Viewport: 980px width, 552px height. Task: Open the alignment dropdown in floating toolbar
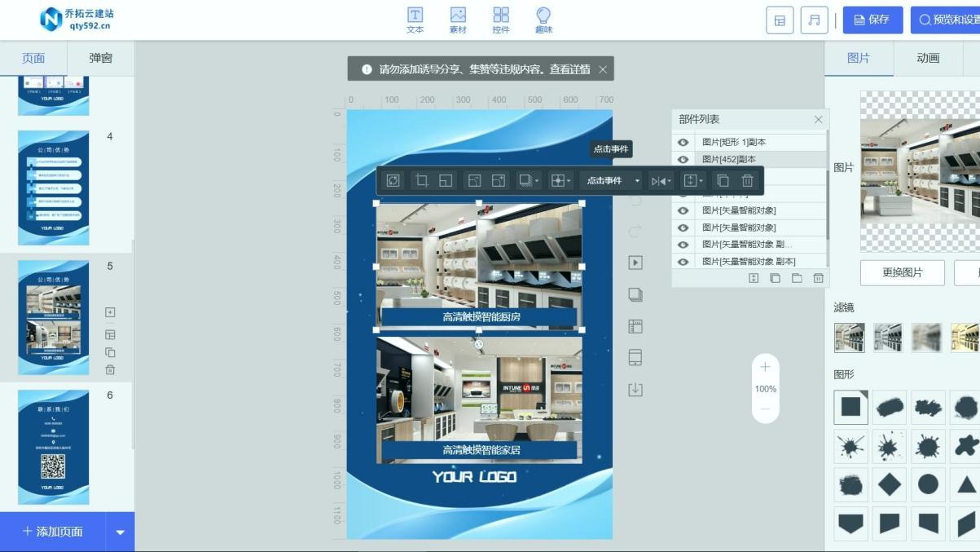[560, 180]
